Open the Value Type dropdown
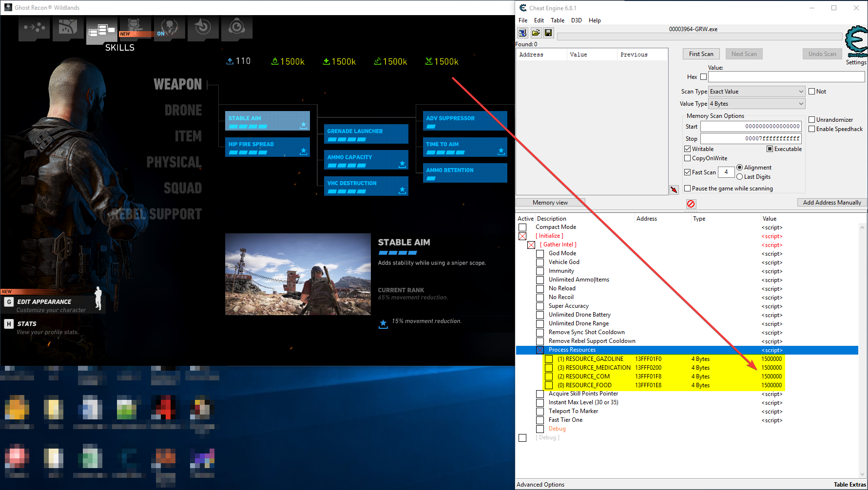868x490 pixels. click(756, 104)
